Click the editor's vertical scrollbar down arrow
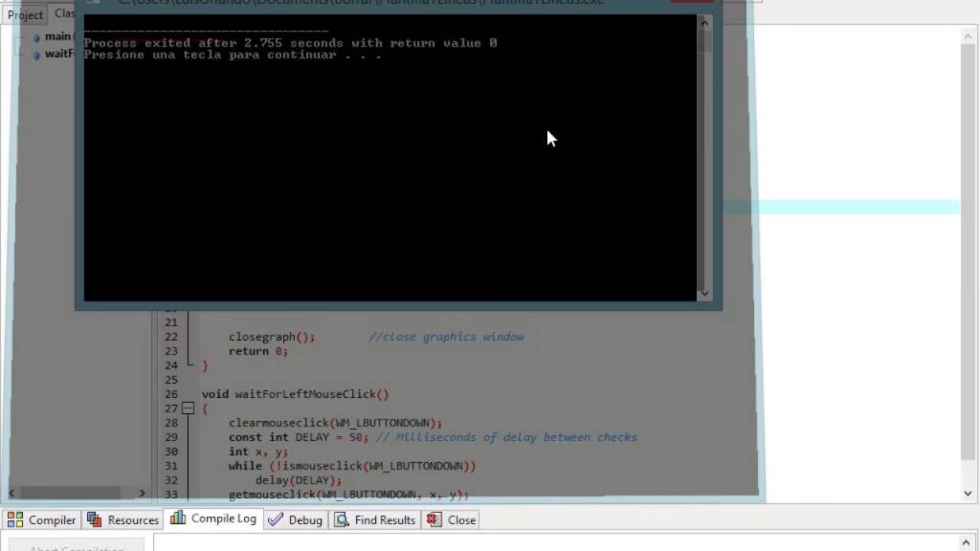Screen dimensions: 980x551 [x=968, y=493]
